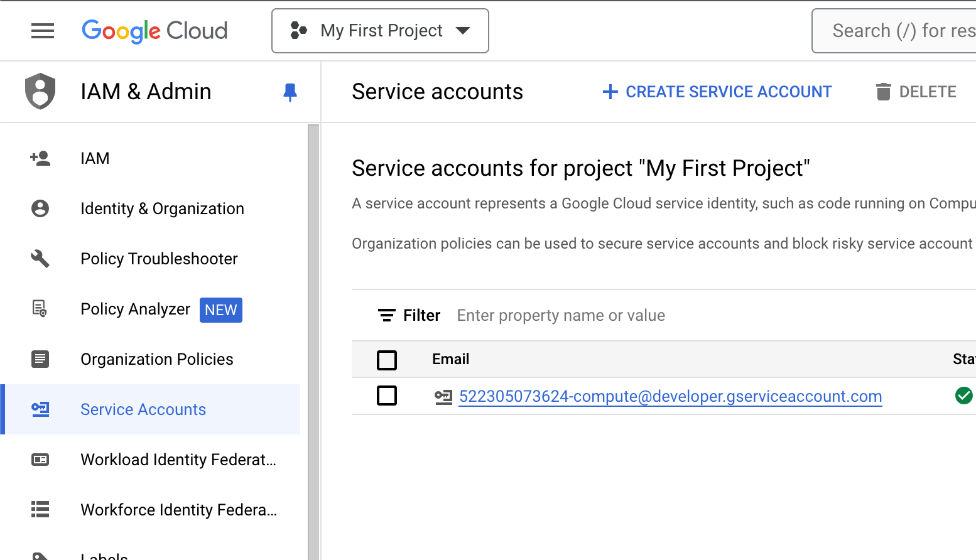Click the sidebar vertical scrollbar
976x560 pixels.
313,342
